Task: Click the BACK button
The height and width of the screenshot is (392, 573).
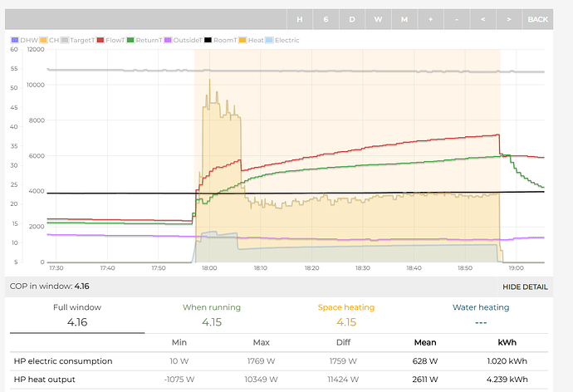Action: [x=537, y=19]
